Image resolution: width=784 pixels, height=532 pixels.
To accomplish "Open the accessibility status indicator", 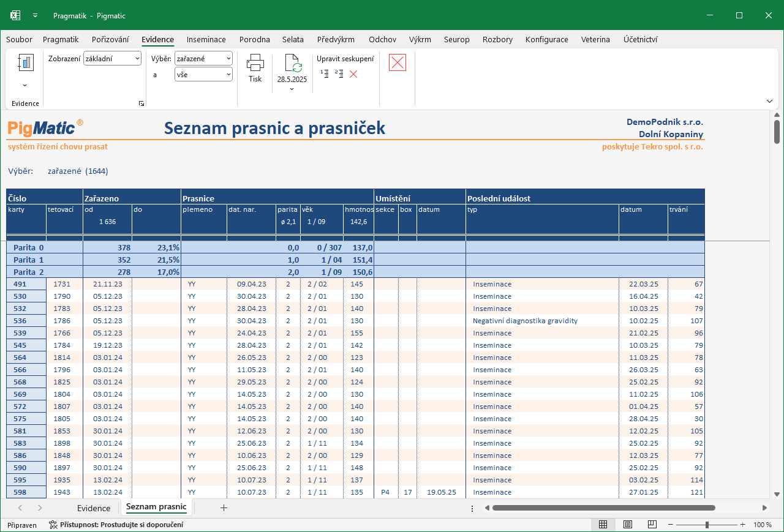I will 116,525.
